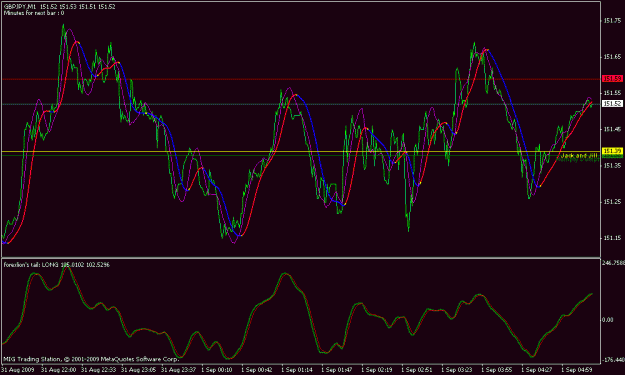Click the 151.35 price scale label
The image size is (625, 375).
click(x=612, y=165)
